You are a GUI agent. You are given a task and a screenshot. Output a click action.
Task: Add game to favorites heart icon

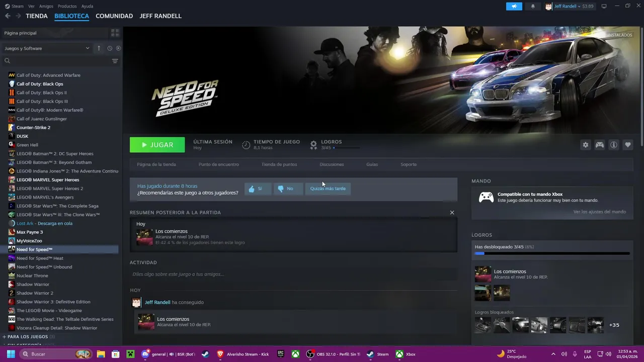627,145
